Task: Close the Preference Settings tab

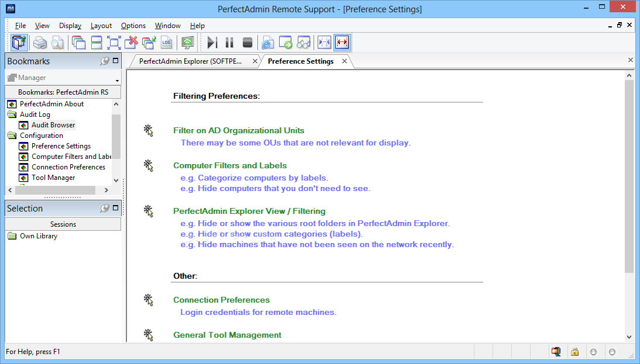Action: (345, 61)
